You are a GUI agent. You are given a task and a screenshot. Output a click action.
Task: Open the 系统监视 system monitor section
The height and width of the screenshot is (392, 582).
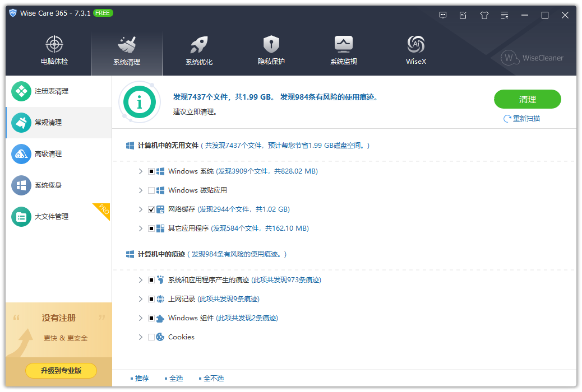[x=343, y=49]
